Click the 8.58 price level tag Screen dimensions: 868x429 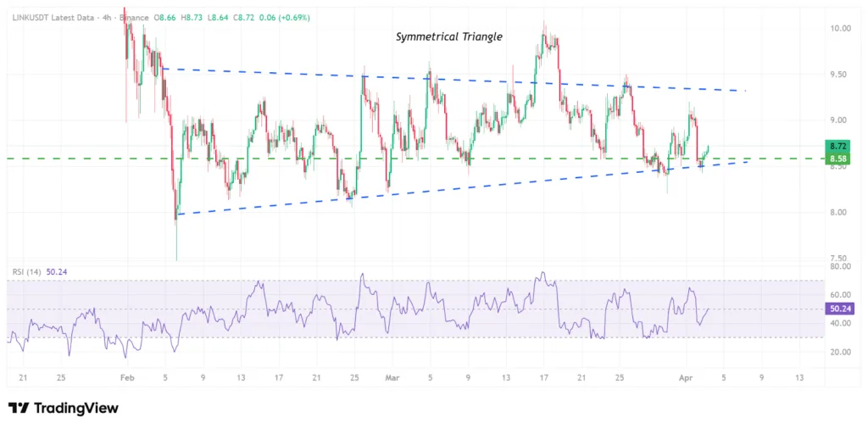837,159
